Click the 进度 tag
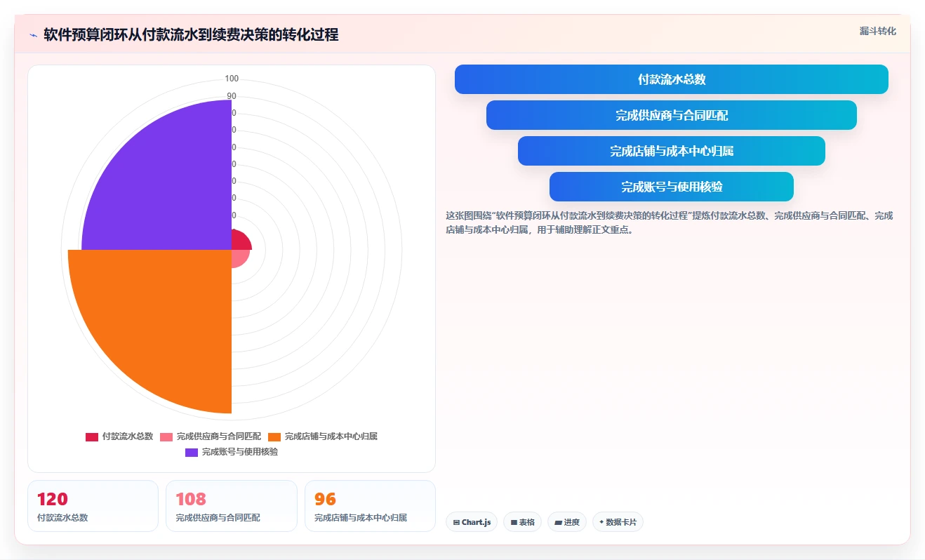 point(566,522)
